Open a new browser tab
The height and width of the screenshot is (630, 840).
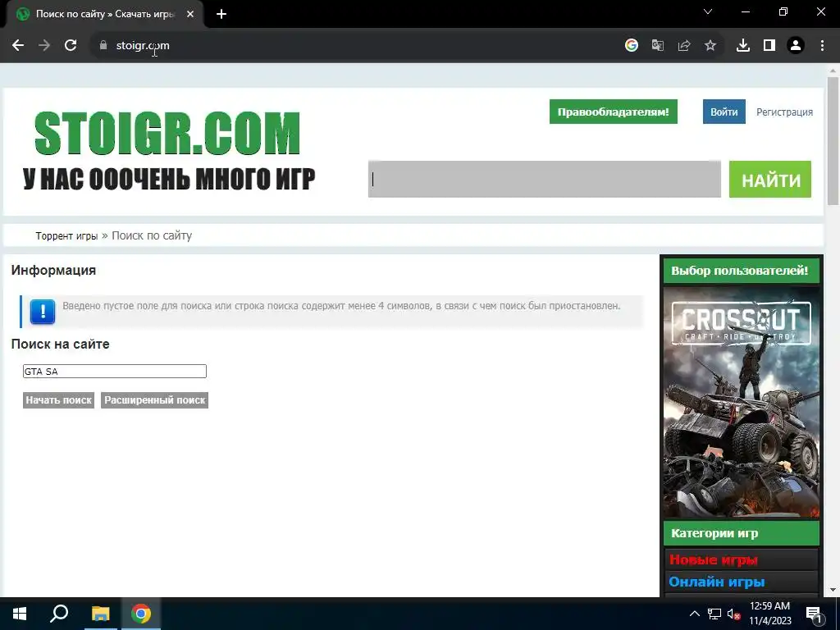pos(221,14)
